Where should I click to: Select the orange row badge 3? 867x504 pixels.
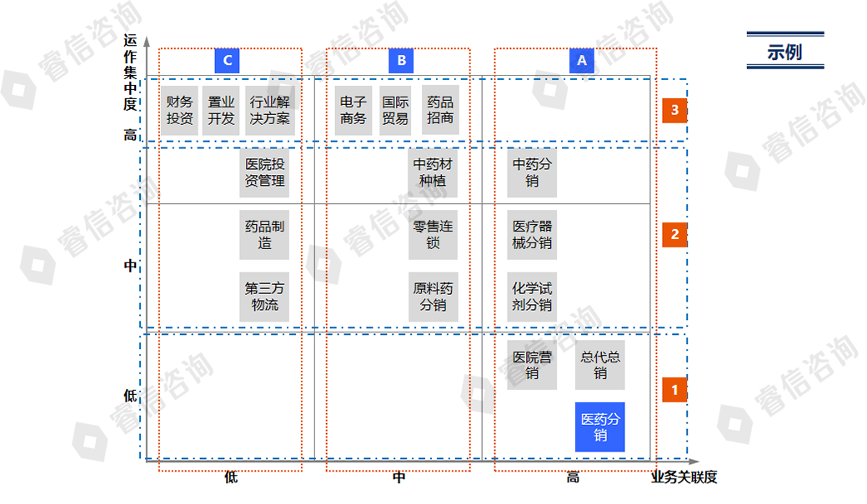(674, 110)
